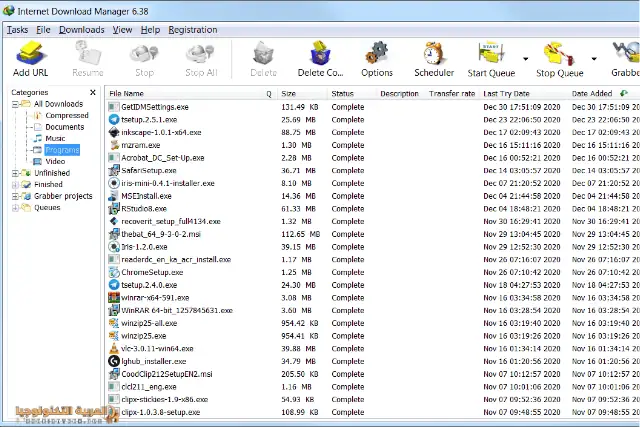Collapse the All Downloads tree node

click(x=15, y=104)
